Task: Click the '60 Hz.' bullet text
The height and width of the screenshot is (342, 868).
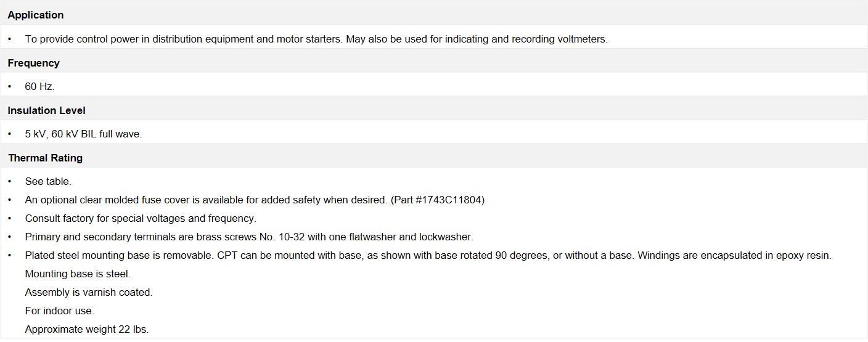Action: pos(40,87)
